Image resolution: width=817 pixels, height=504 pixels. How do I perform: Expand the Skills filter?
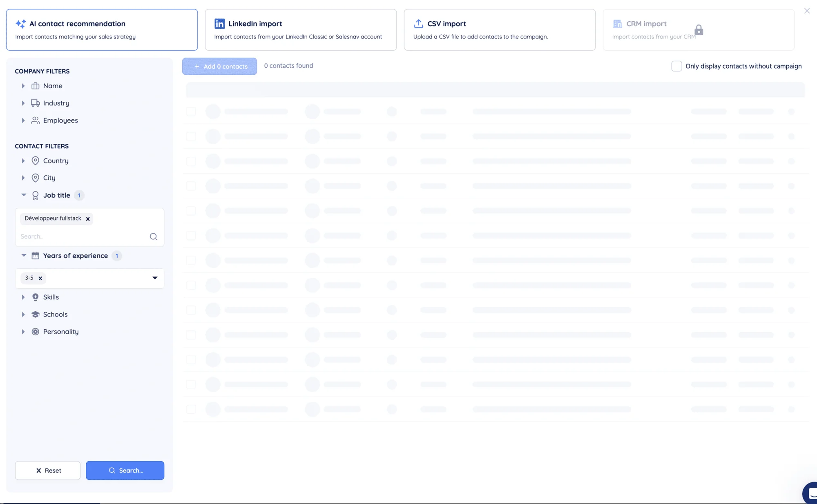coord(23,297)
